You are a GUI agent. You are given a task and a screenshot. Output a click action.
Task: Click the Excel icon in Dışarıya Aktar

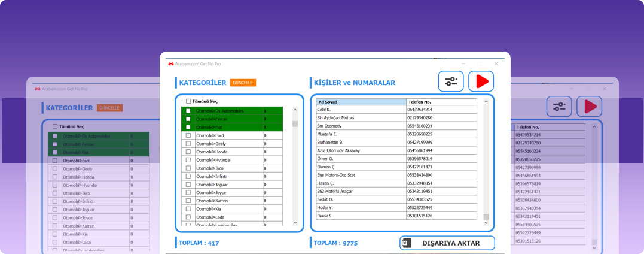[406, 243]
